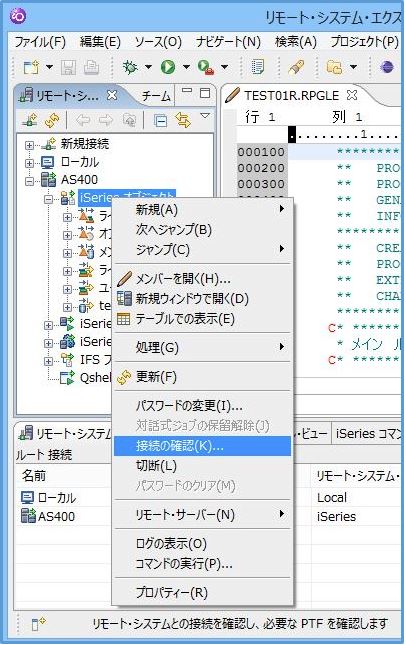Choose 切断(L) disconnect entry
Image resolution: width=406 pixels, height=645 pixels.
tap(202, 466)
